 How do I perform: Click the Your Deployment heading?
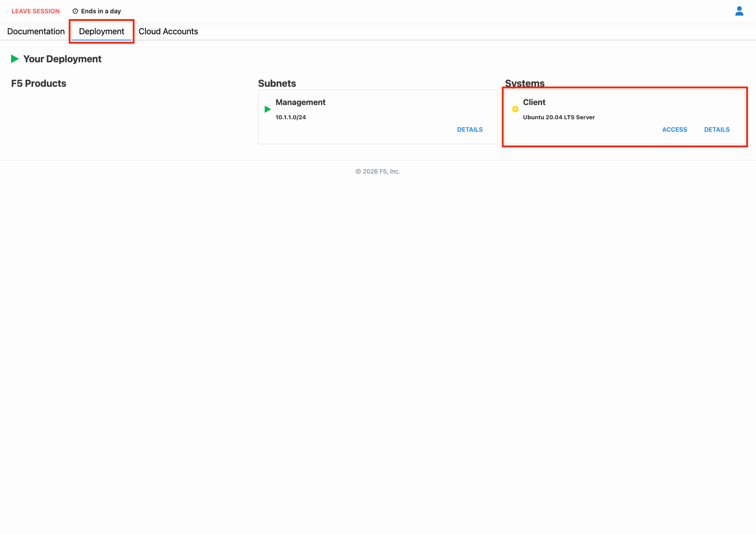point(62,59)
